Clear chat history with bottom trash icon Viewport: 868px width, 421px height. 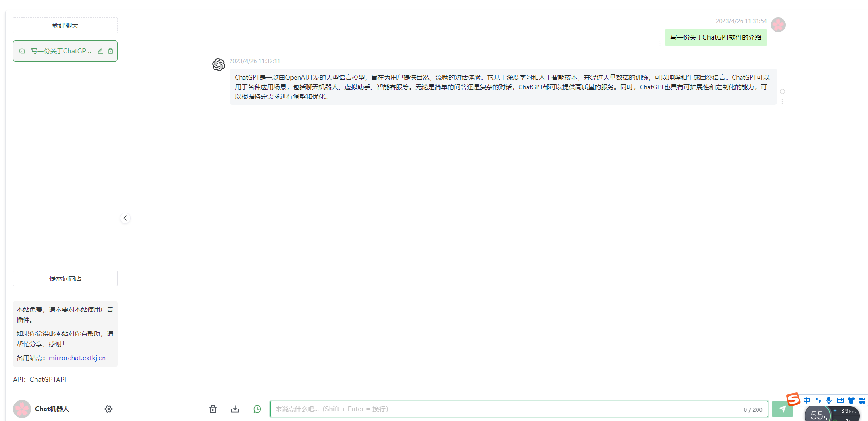point(213,409)
